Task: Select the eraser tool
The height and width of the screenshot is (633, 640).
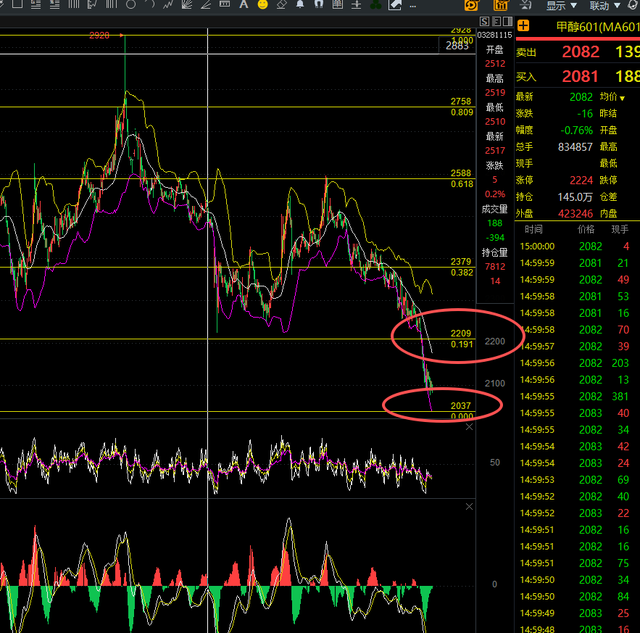Action: 281,4
